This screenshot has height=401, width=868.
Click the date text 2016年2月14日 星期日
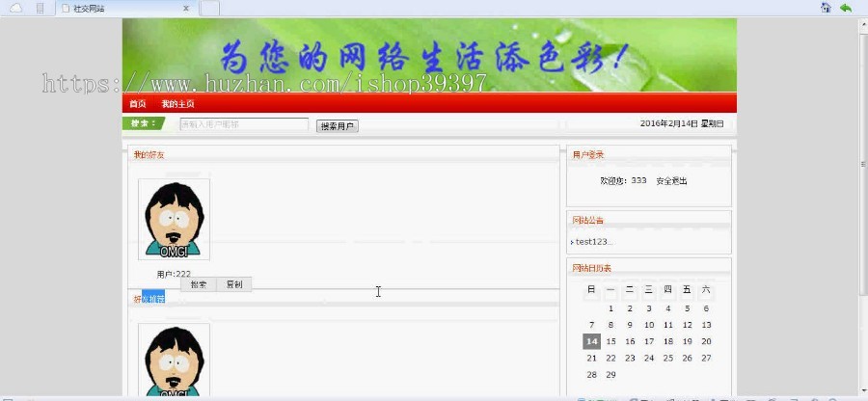click(x=682, y=124)
